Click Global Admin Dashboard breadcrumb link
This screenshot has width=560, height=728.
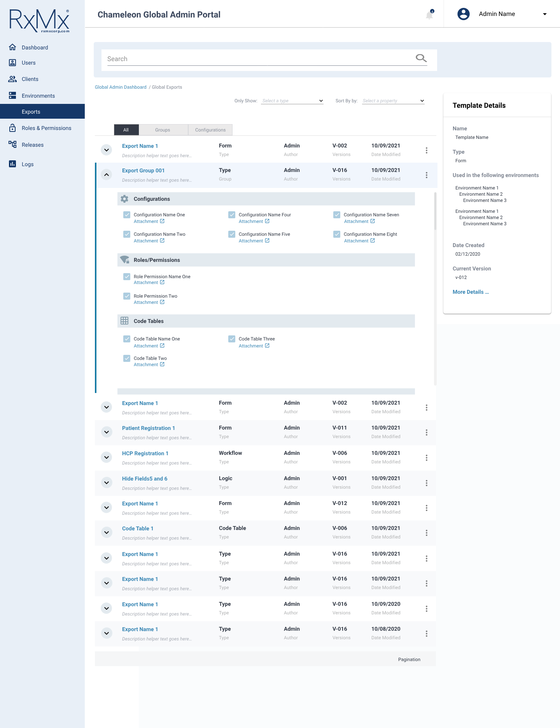[121, 87]
